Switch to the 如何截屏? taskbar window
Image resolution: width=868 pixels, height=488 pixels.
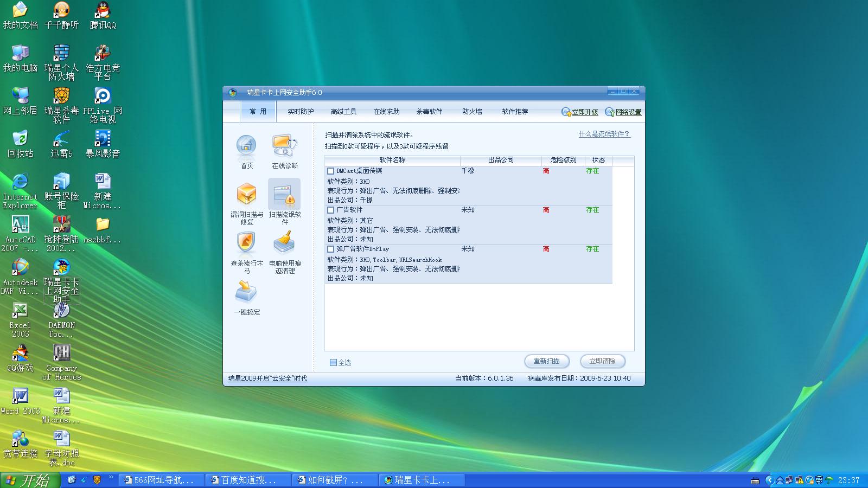(335, 480)
